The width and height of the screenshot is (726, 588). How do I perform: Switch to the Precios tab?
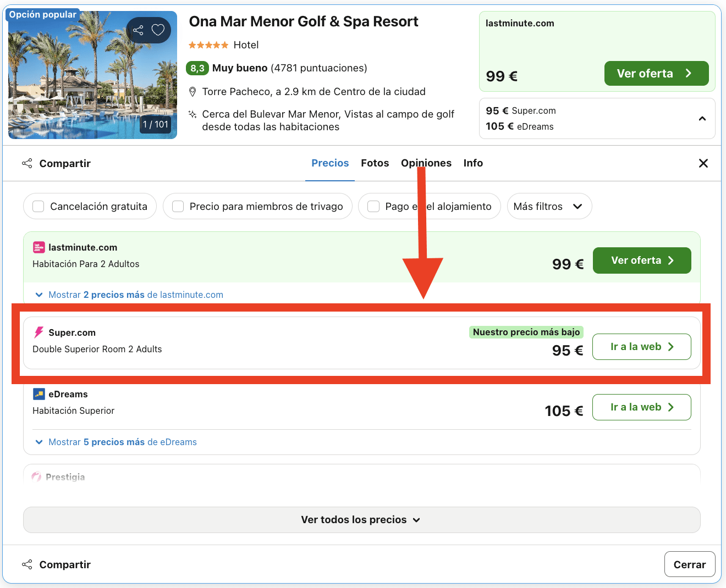tap(330, 163)
